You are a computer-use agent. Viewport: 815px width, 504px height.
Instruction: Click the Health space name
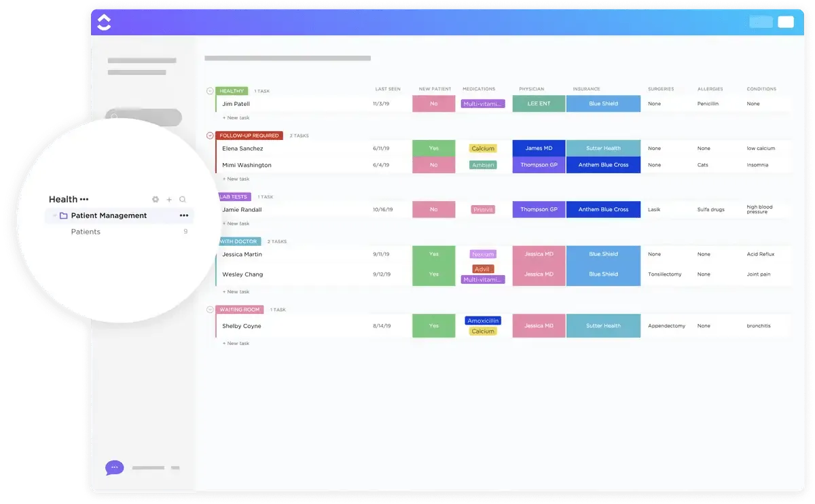[x=63, y=200]
